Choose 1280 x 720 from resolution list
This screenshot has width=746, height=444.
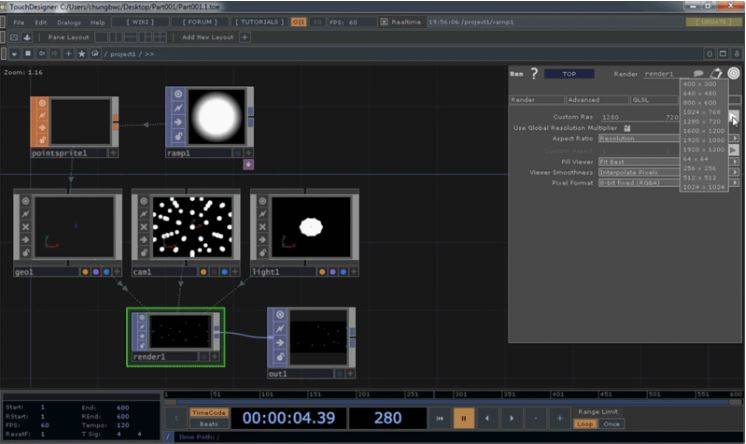point(702,120)
